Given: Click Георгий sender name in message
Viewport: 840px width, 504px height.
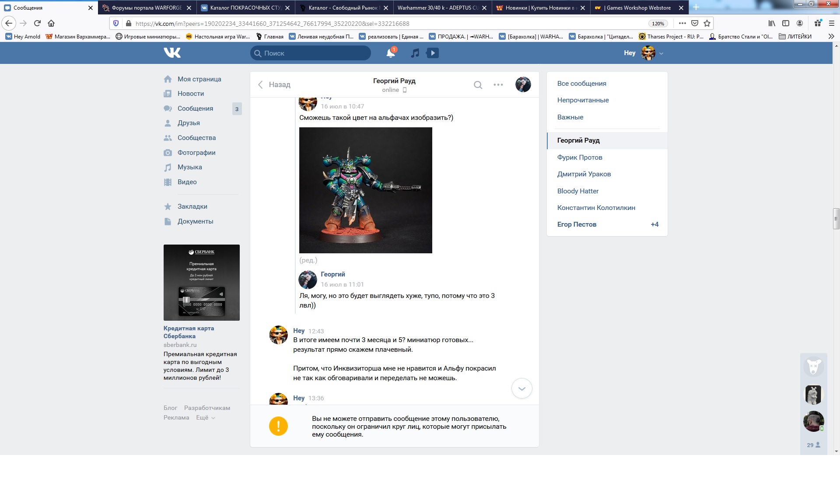Looking at the screenshot, I should (333, 274).
